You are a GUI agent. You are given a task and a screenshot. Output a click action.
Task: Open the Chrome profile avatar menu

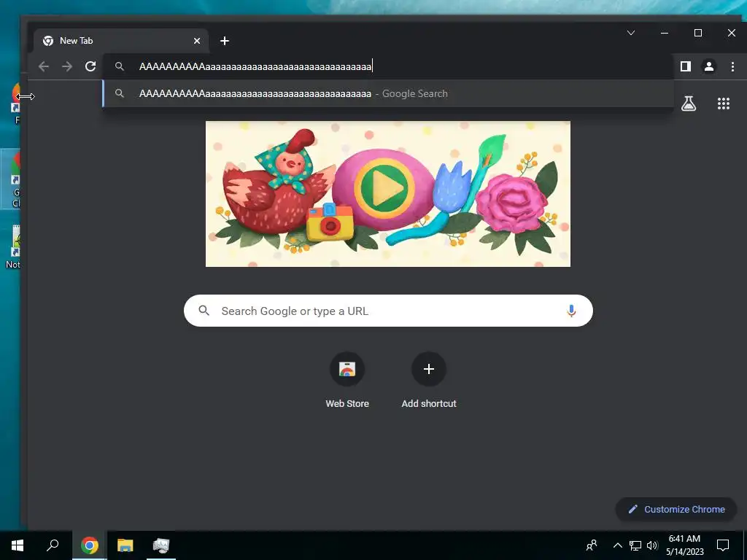(709, 66)
